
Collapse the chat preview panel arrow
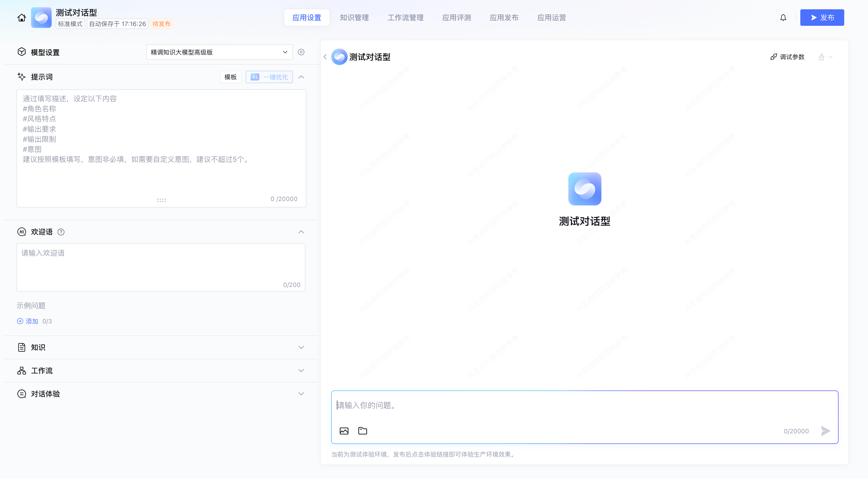325,57
